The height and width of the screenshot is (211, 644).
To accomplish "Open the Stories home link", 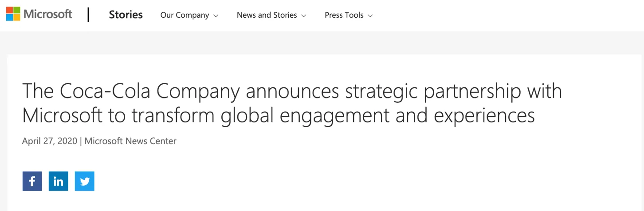I will pyautogui.click(x=126, y=15).
